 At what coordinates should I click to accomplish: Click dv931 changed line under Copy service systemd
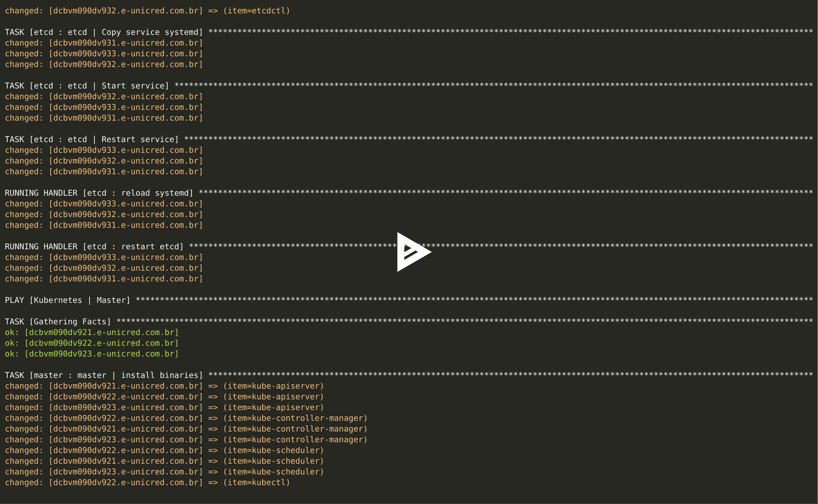[104, 43]
